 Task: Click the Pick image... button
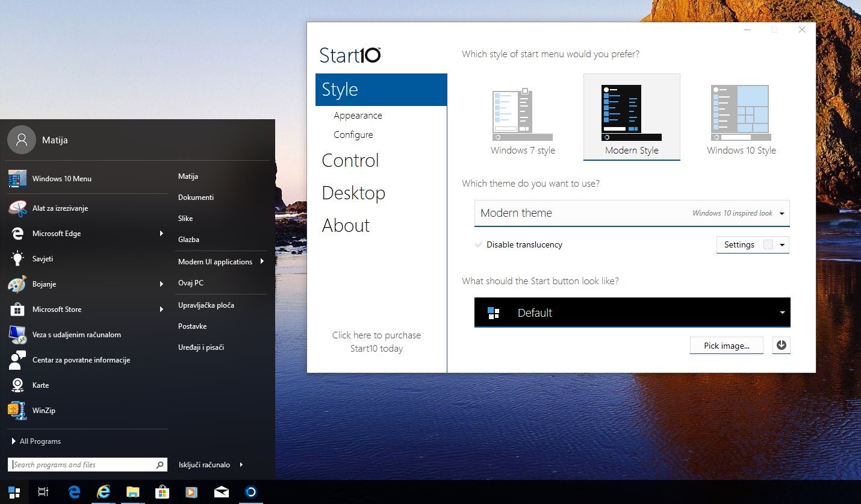tap(727, 346)
